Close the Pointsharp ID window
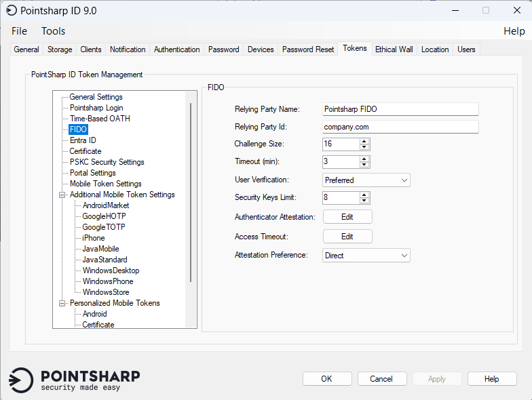Screen dimensions: 532x400 click(x=517, y=11)
